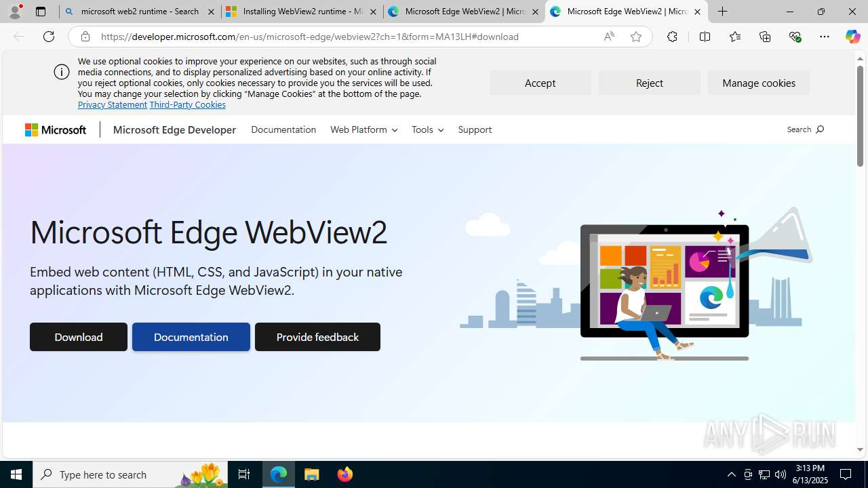Open the Privacy Statement link
Viewport: 868px width, 488px height.
113,104
